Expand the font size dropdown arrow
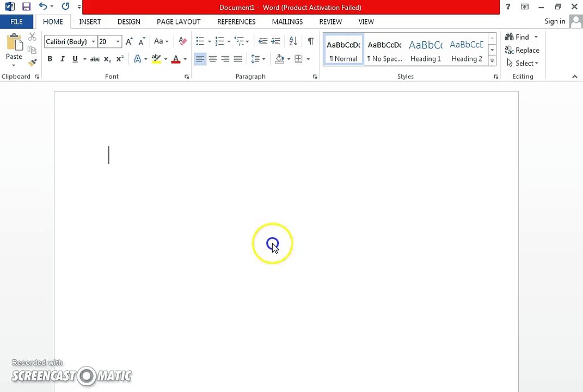583x392 pixels. [x=118, y=41]
